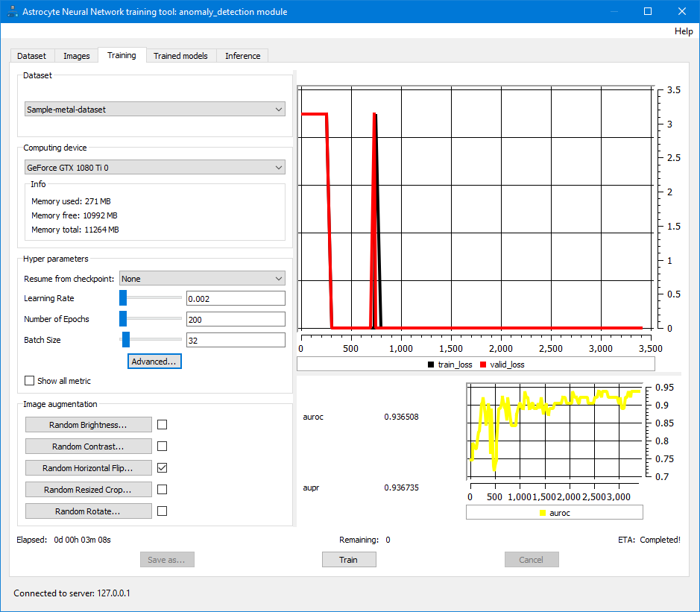Click the black train_loss legend swatch

430,365
